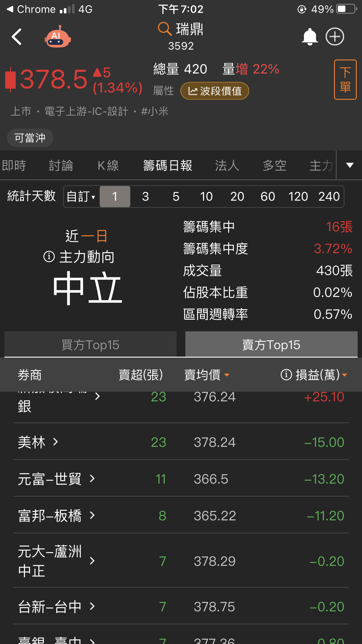Open the price alert bell icon
This screenshot has width=362, height=644.
tap(310, 37)
